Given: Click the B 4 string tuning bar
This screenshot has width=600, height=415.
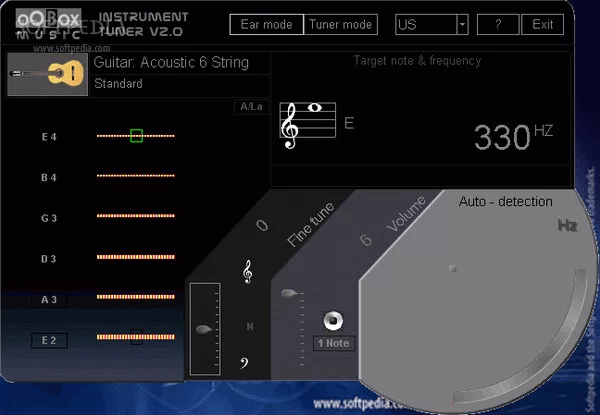Looking at the screenshot, I should (135, 176).
